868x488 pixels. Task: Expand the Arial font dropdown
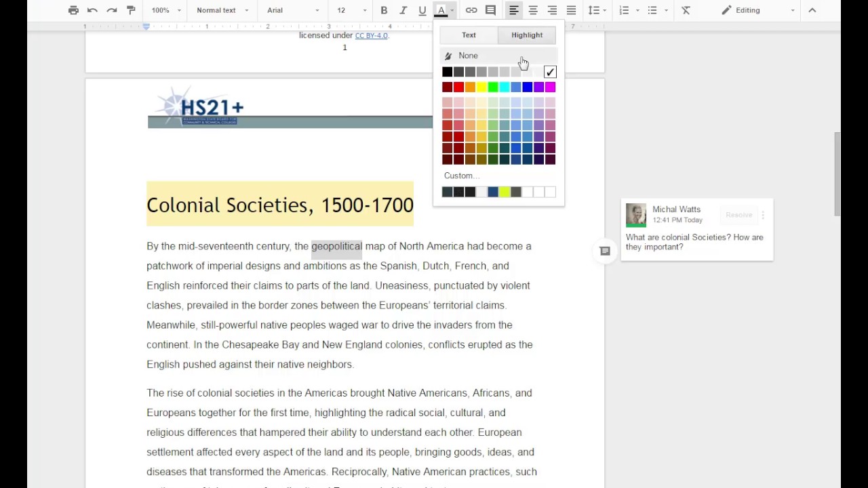click(293, 10)
